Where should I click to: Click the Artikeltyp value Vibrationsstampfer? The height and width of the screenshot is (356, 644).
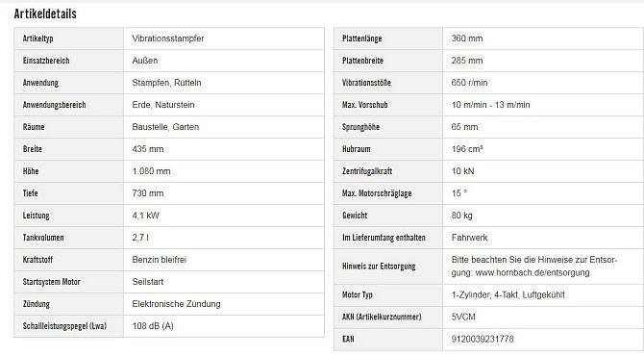coord(168,38)
